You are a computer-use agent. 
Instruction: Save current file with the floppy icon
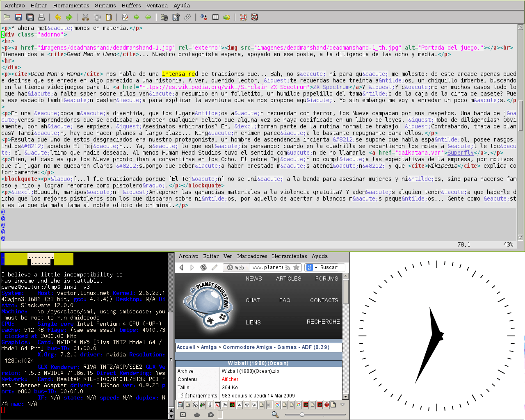point(18,17)
